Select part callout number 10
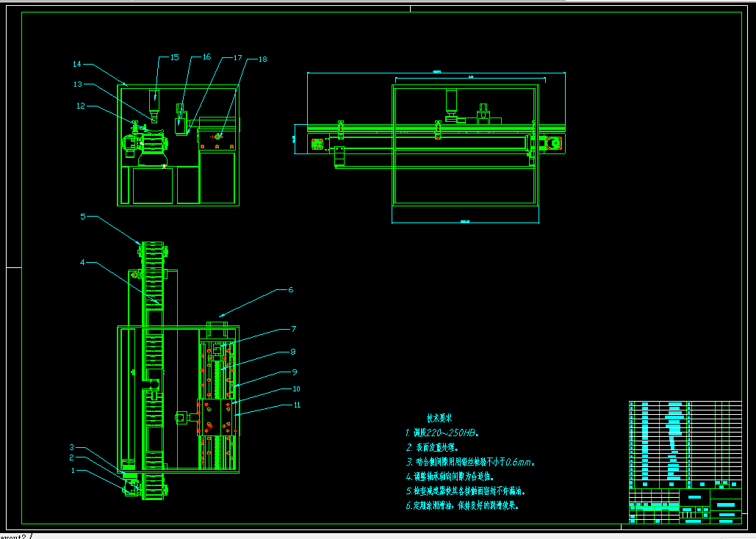Viewport: 756px width, 539px height. tap(297, 389)
